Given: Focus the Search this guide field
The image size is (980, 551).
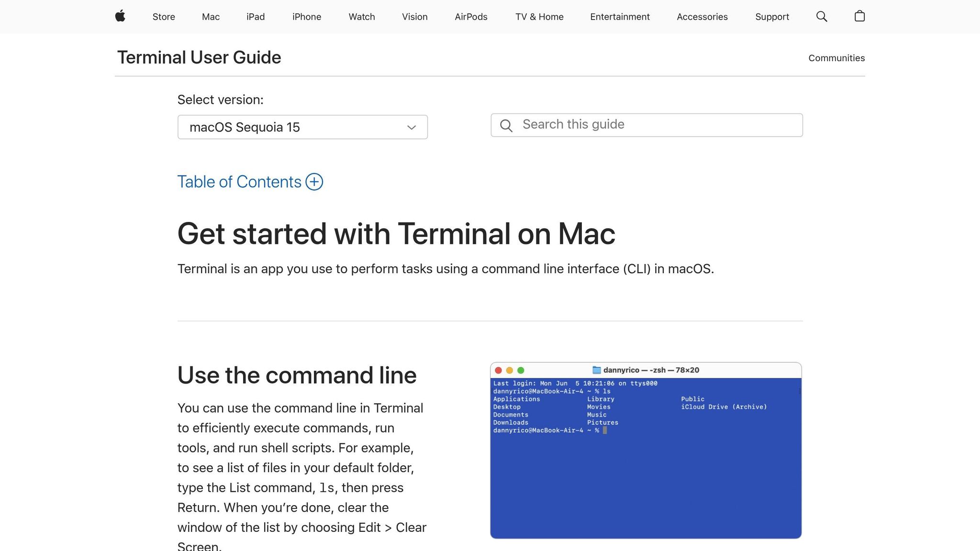Looking at the screenshot, I should (x=646, y=125).
